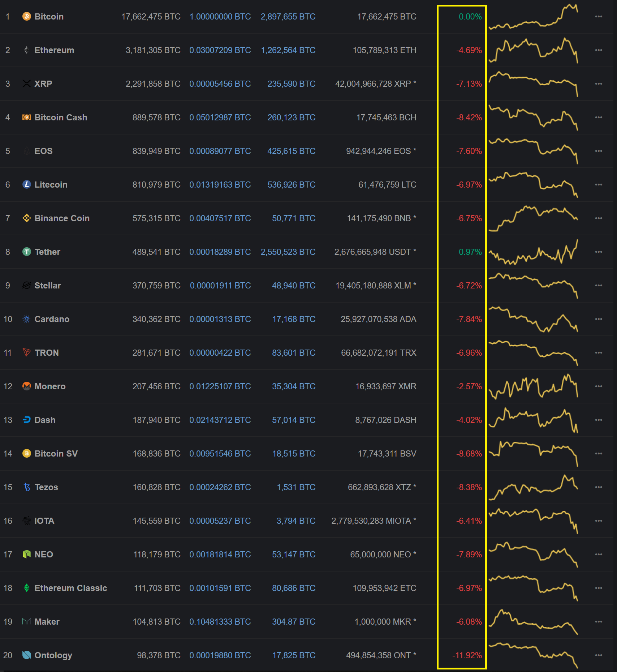
Task: Click the Cardano logo icon
Action: [27, 319]
